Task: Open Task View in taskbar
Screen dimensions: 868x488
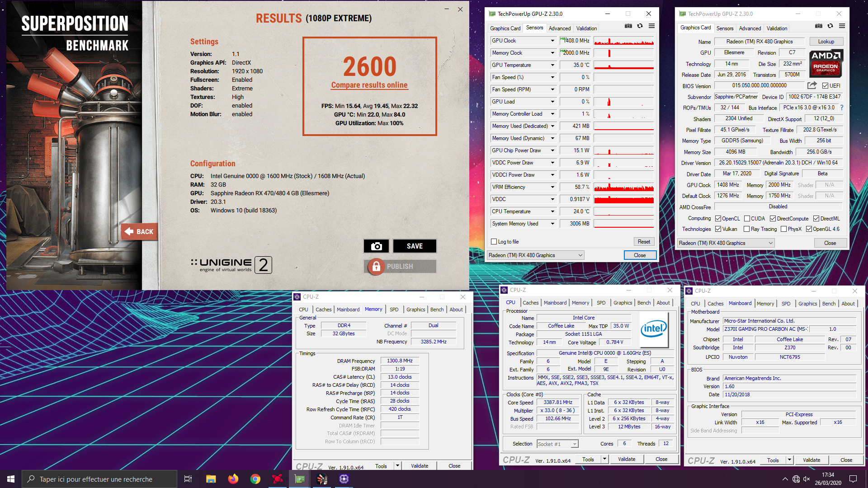Action: click(188, 479)
